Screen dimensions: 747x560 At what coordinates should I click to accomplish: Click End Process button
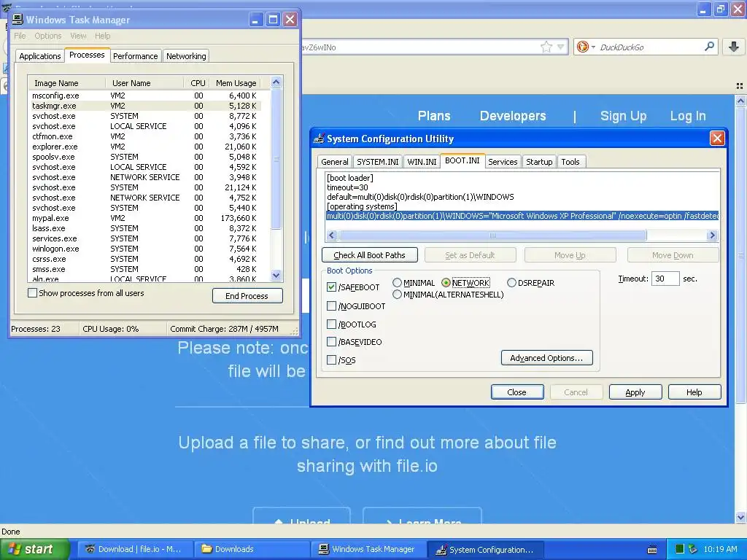tap(247, 296)
